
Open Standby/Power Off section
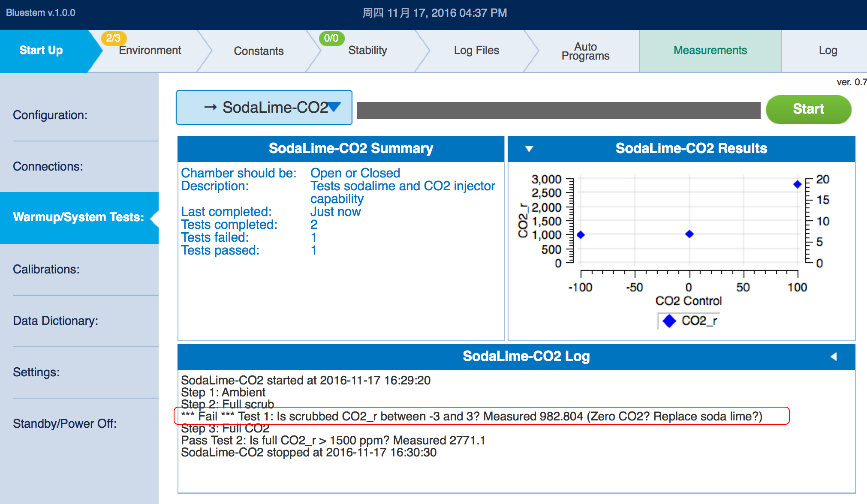[x=65, y=423]
